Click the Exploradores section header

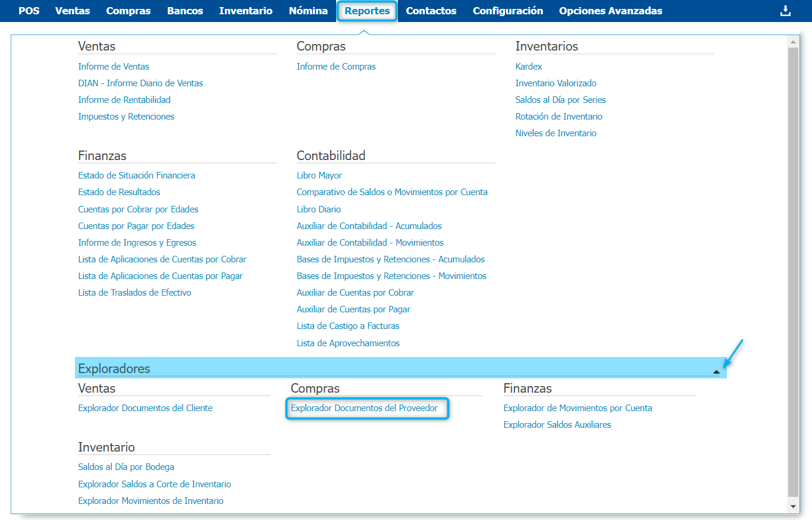coord(114,368)
